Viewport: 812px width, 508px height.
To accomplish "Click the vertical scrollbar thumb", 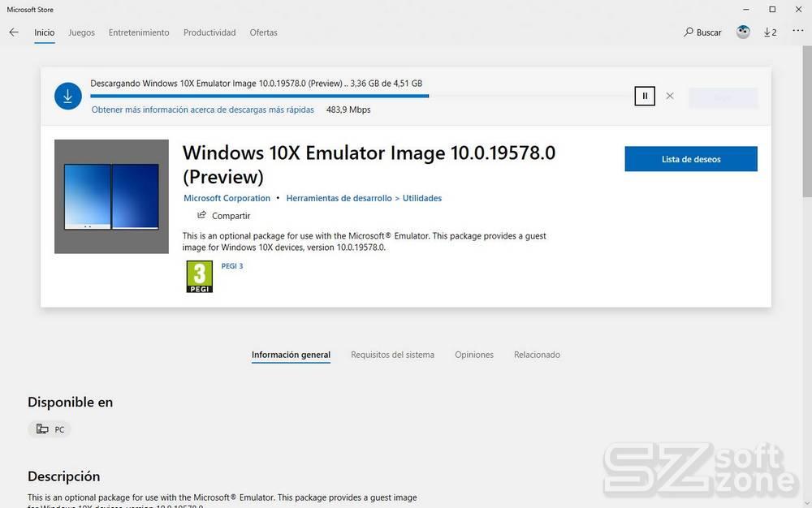I will pyautogui.click(x=807, y=122).
